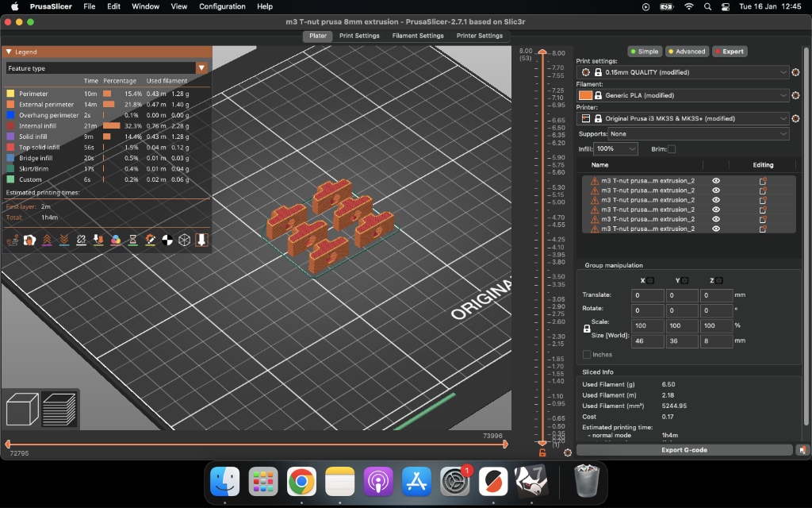Screen dimensions: 812x508
Task: Open the Feature type view dropdown
Action: point(201,68)
